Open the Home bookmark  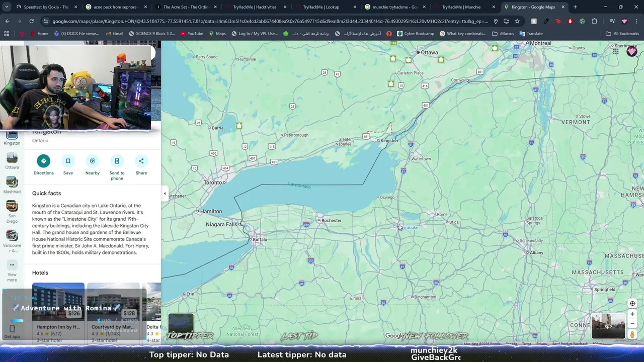(39, 34)
